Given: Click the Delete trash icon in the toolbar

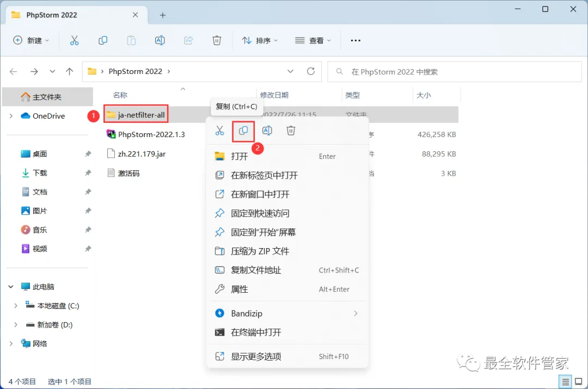Looking at the screenshot, I should [x=217, y=40].
